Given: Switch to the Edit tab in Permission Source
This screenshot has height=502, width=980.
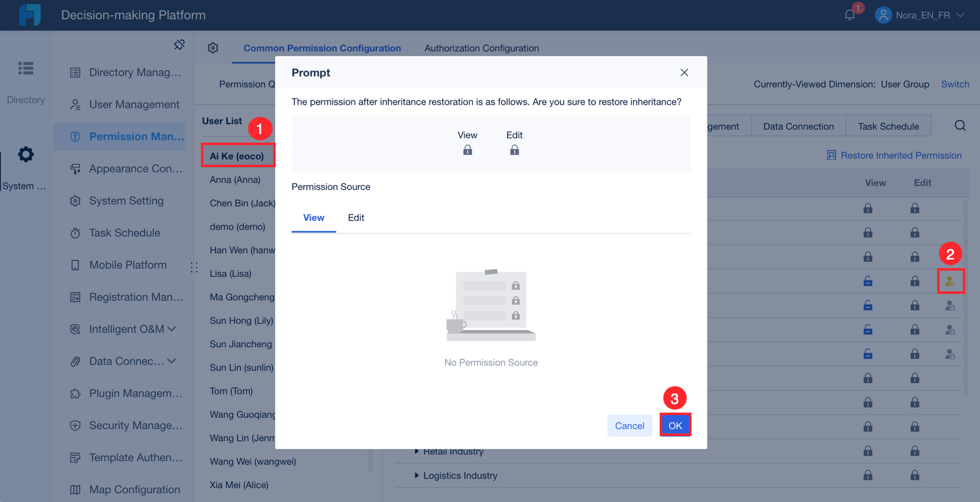Looking at the screenshot, I should pos(356,218).
